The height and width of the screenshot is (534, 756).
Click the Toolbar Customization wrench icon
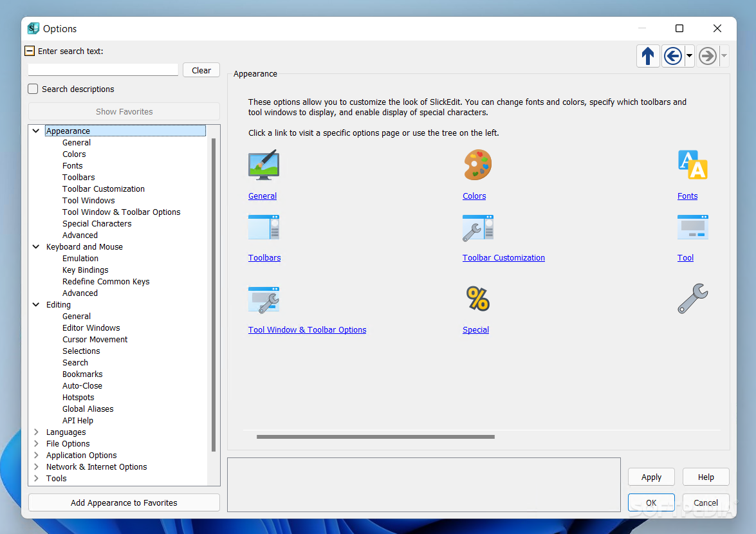(478, 228)
